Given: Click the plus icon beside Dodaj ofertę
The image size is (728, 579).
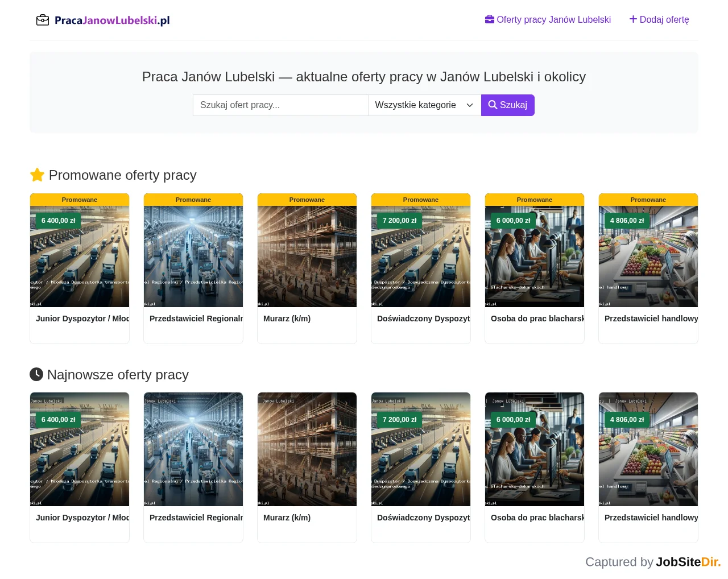Looking at the screenshot, I should pyautogui.click(x=633, y=19).
